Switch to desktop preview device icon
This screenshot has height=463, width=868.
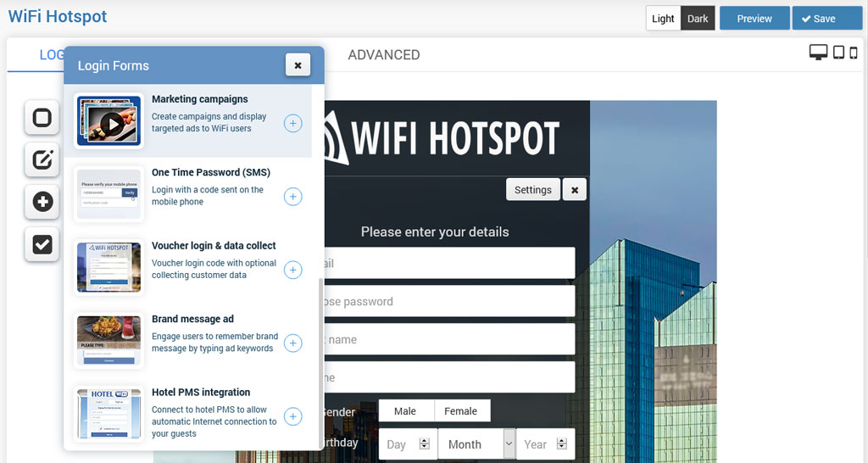tap(818, 53)
